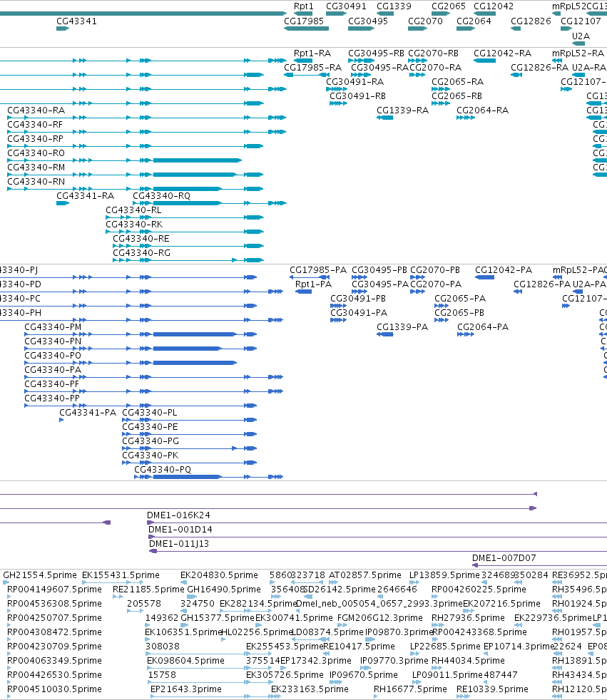
Task: Select the CG43340-RF transcript label
Action: point(35,125)
